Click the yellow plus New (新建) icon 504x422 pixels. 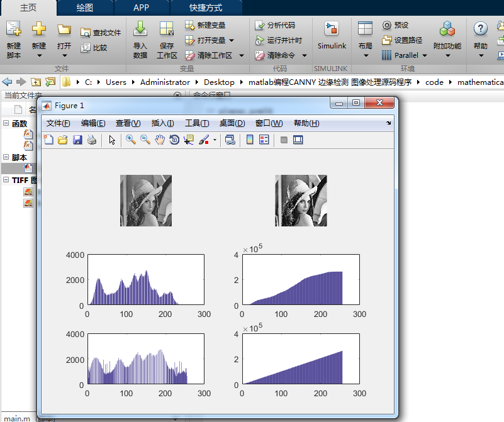pos(39,28)
